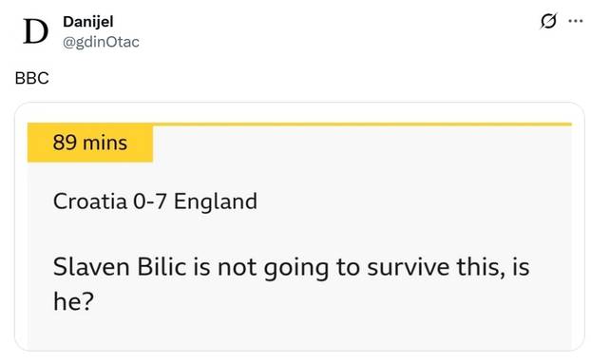Screen dimensions: 591x364
Task: Open Danijel's "D" profile avatar
Action: (x=36, y=31)
